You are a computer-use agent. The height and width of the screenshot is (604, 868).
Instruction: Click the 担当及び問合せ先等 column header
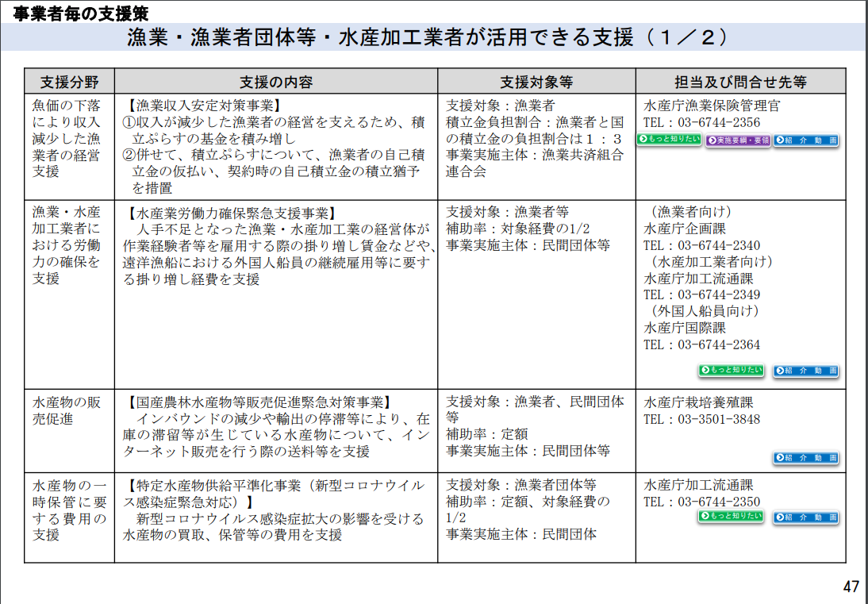coord(741,82)
